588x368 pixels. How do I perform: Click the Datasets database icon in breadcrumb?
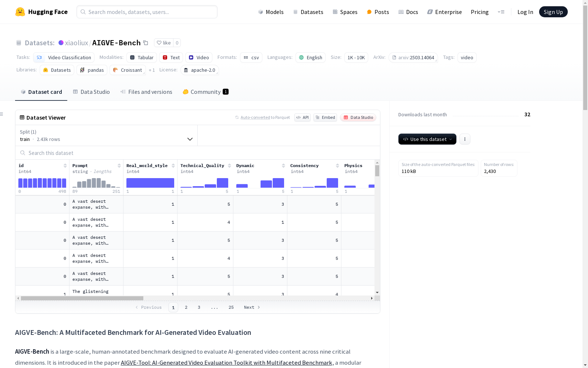pyautogui.click(x=19, y=43)
